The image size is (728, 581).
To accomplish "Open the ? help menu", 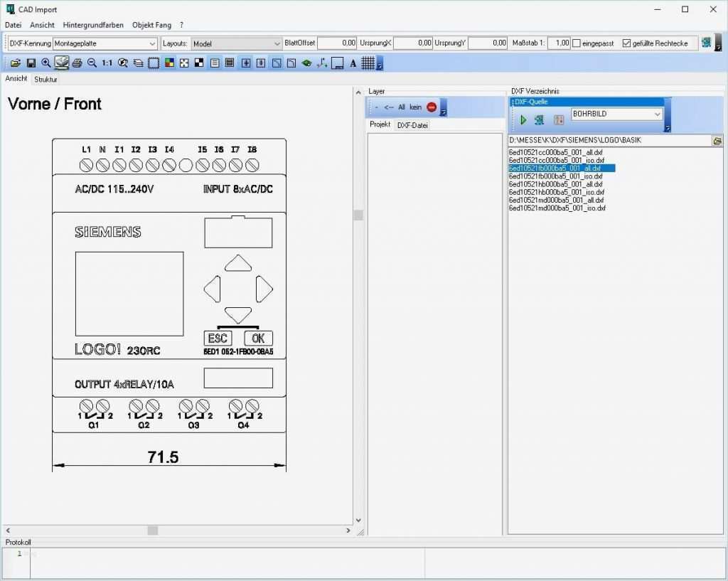I will pos(181,25).
